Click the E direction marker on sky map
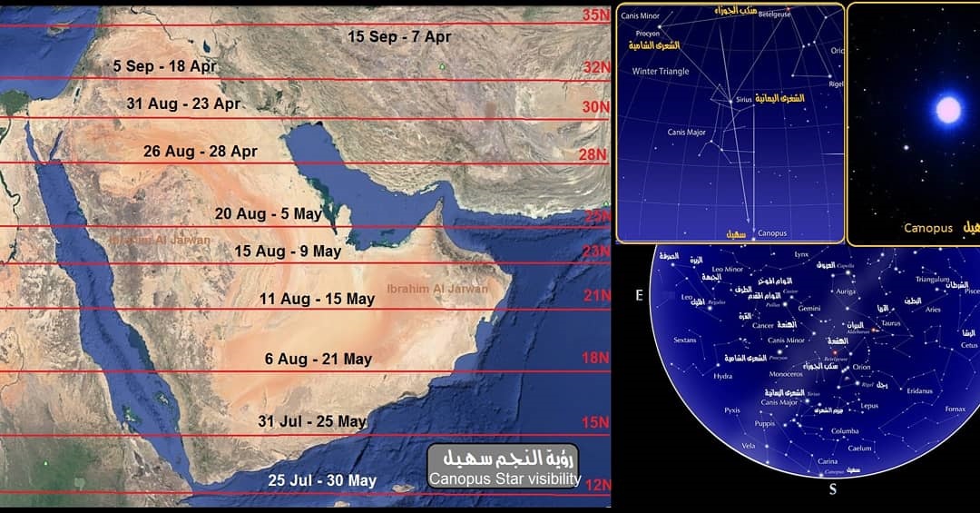The image size is (980, 513). pyautogui.click(x=639, y=295)
